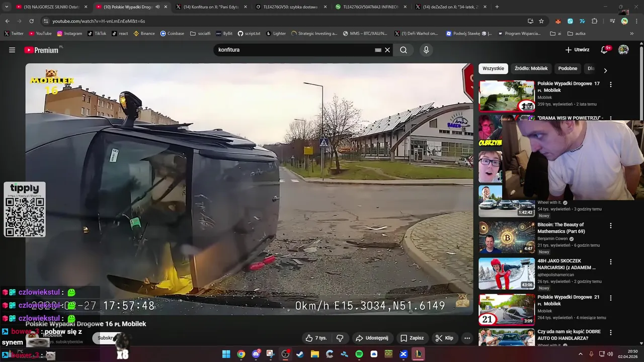Open the Coinbase bookmark
This screenshot has width=644, height=362.
point(172,34)
